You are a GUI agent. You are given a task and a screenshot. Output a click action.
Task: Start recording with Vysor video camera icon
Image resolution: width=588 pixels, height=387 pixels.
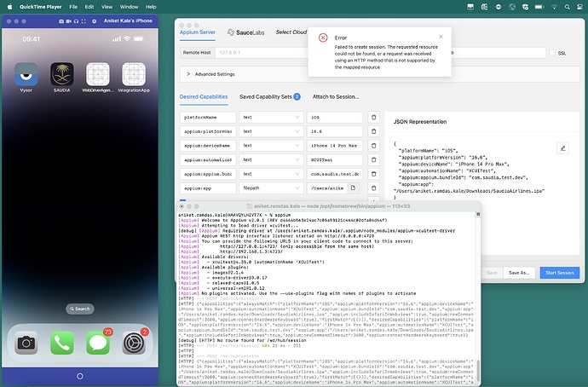69,21
